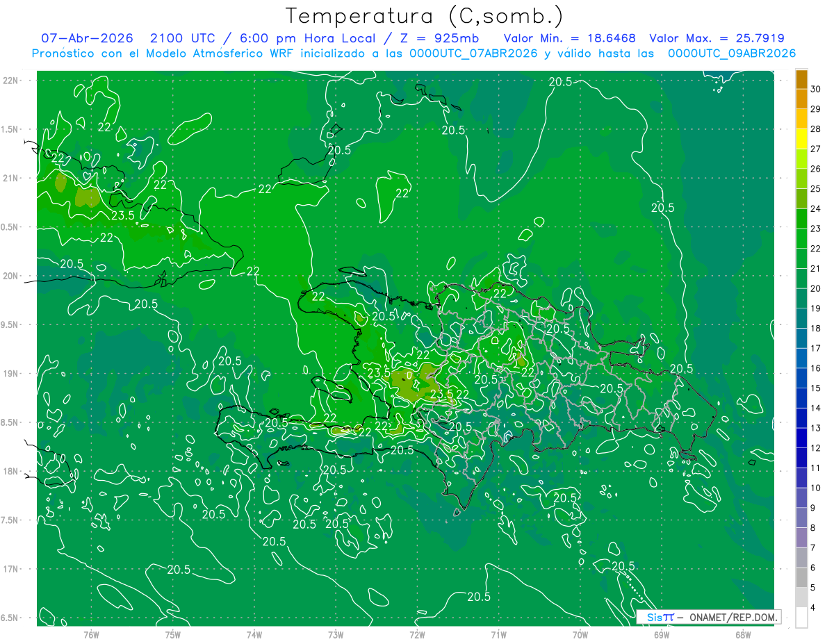Click the 76W longitude axis label
Screen dimensions: 834x644
tap(91, 634)
